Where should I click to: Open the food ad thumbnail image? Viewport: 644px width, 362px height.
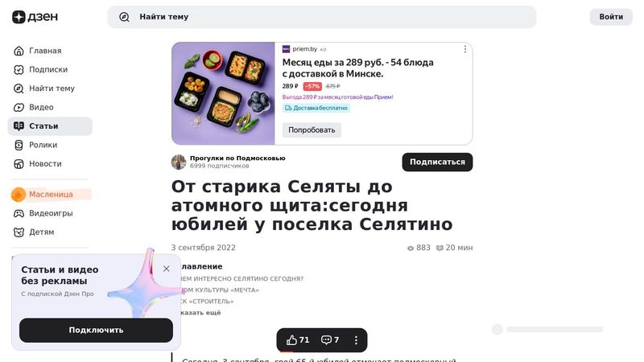click(223, 93)
